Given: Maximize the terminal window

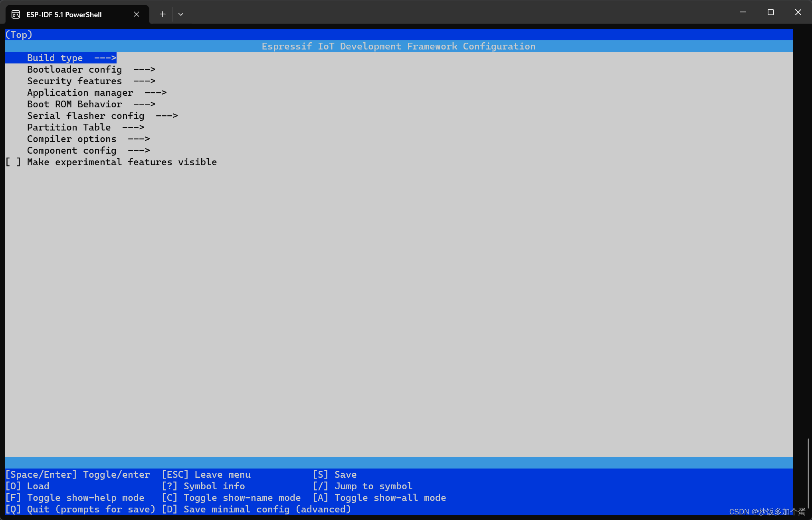Looking at the screenshot, I should click(x=770, y=12).
